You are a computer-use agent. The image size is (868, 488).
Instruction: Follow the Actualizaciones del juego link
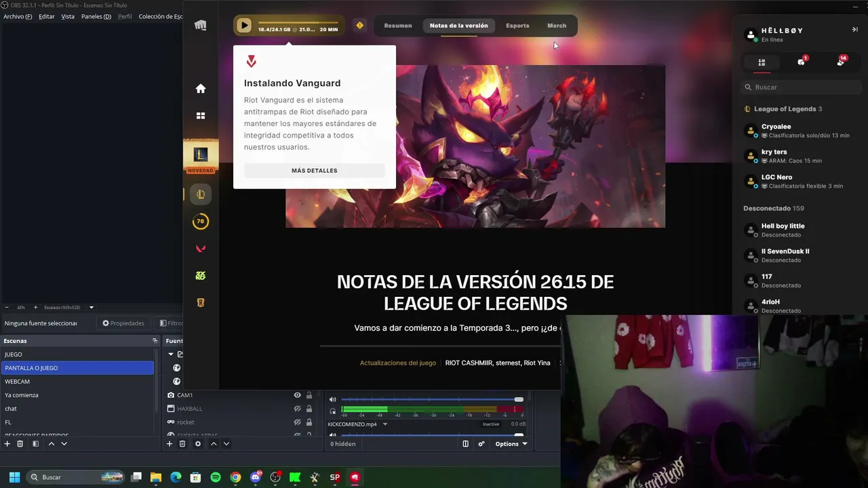[398, 363]
